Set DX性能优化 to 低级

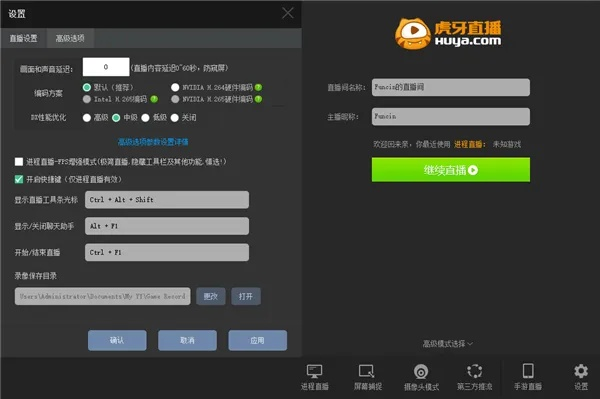145,118
